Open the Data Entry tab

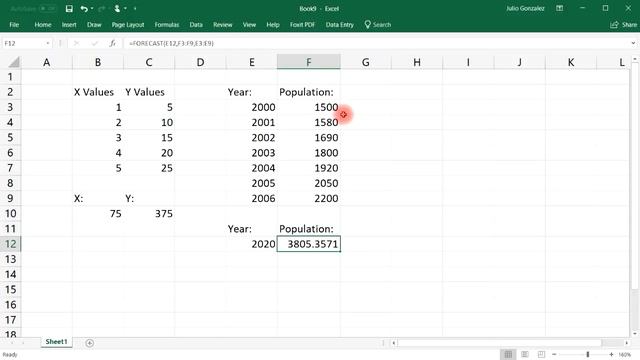(x=340, y=25)
